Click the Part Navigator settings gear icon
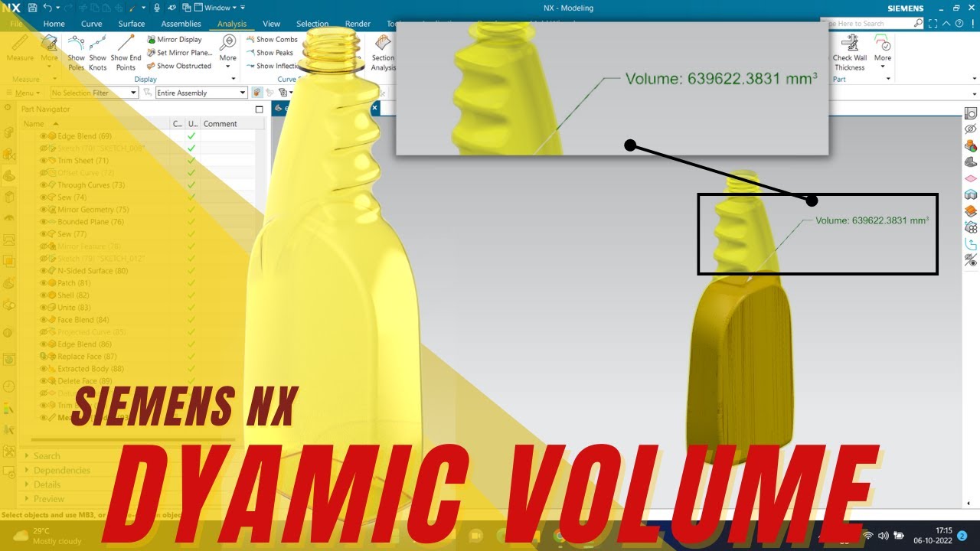 pyautogui.click(x=9, y=109)
